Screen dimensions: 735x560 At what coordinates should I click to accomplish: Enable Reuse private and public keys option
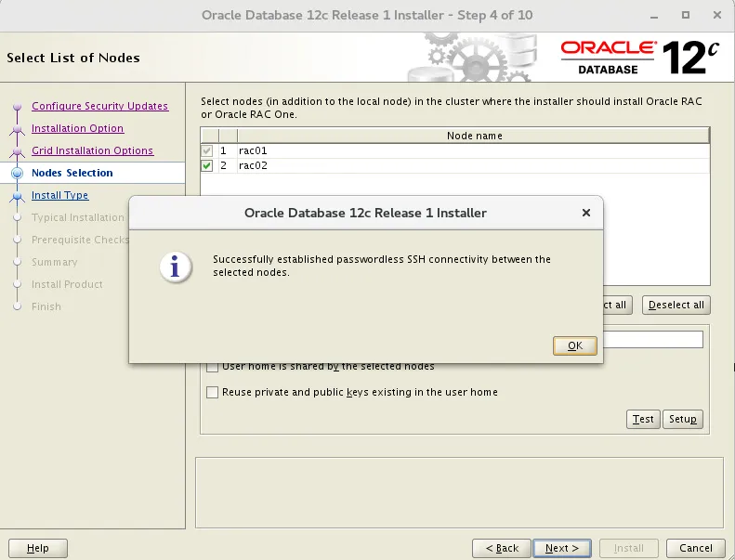point(213,392)
